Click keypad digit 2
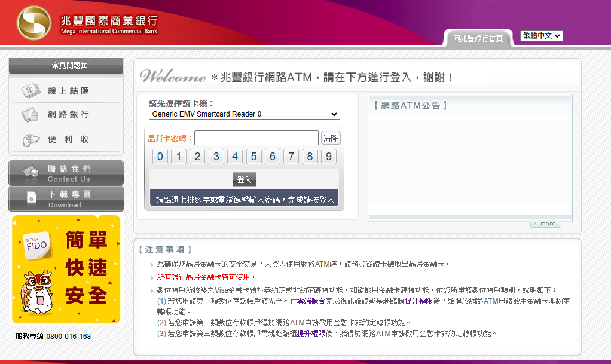 (x=197, y=157)
